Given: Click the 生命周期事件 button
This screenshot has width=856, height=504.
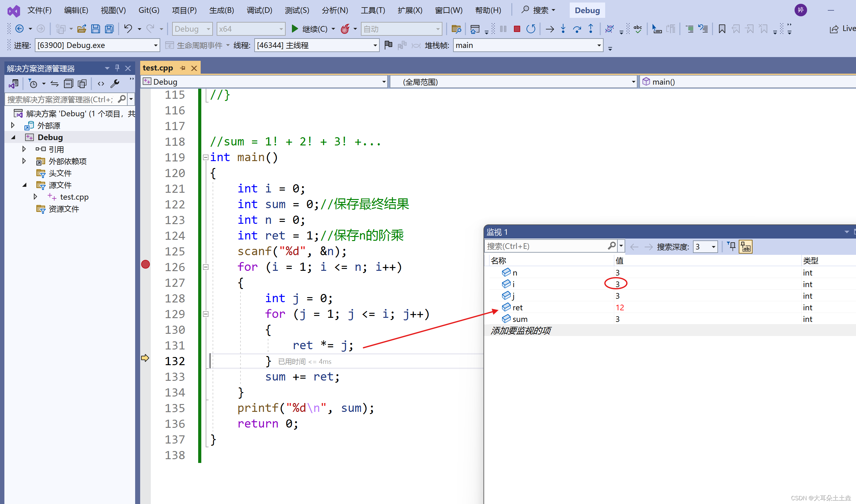Looking at the screenshot, I should [197, 45].
